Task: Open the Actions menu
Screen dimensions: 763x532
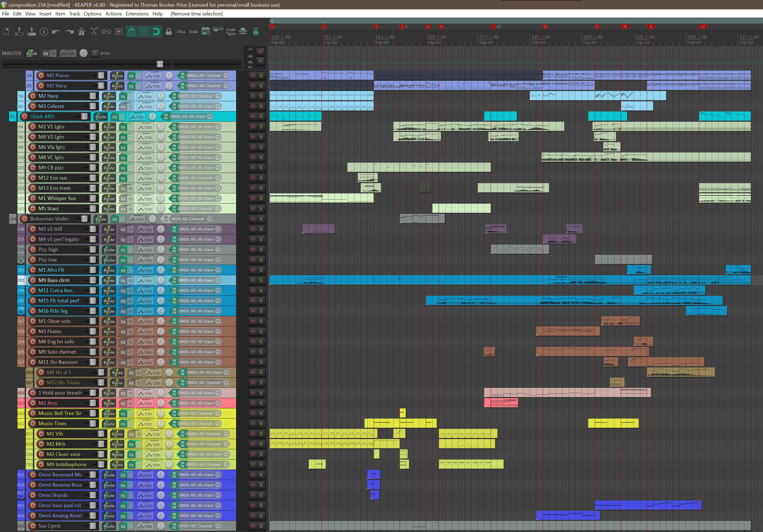Action: (113, 14)
